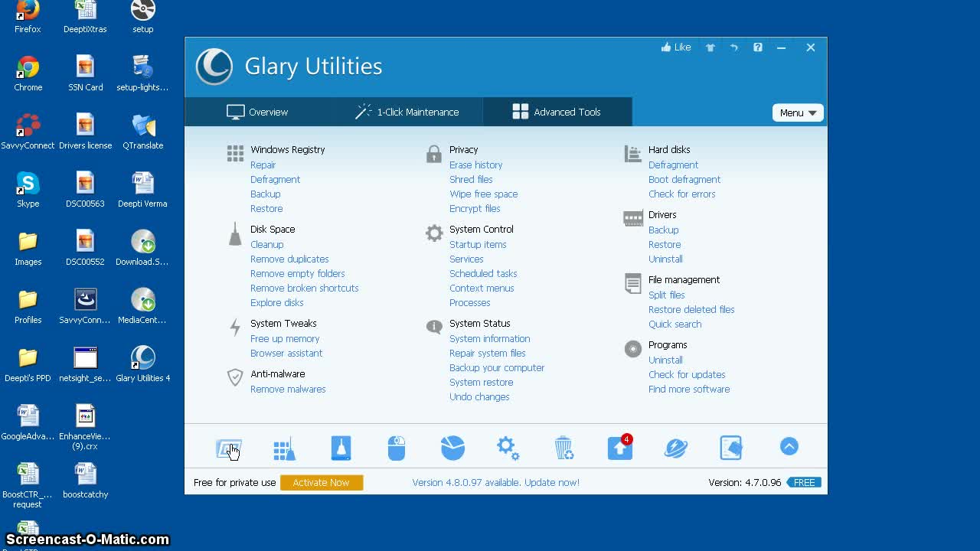
Task: Click the Like thumbs-up button in the title bar
Action: pyautogui.click(x=676, y=47)
